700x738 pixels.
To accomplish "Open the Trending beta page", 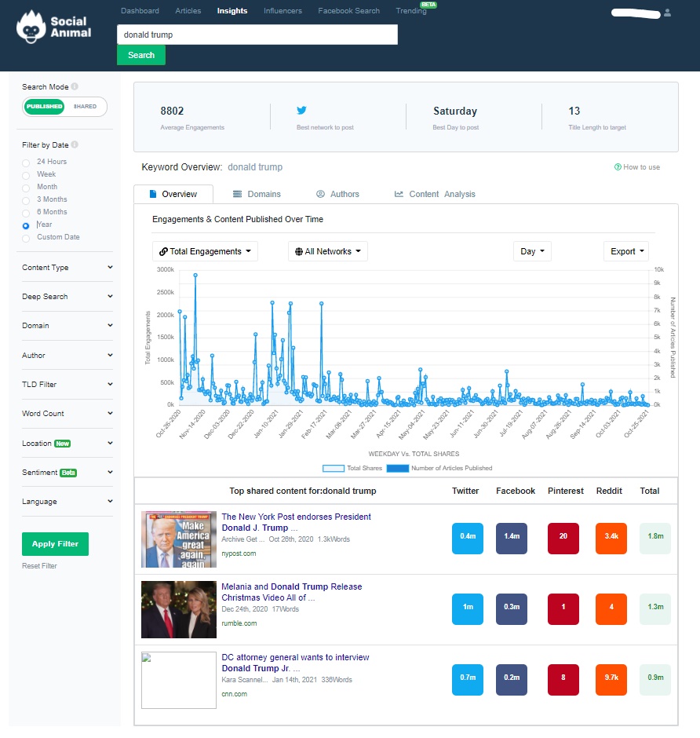I will pos(411,11).
